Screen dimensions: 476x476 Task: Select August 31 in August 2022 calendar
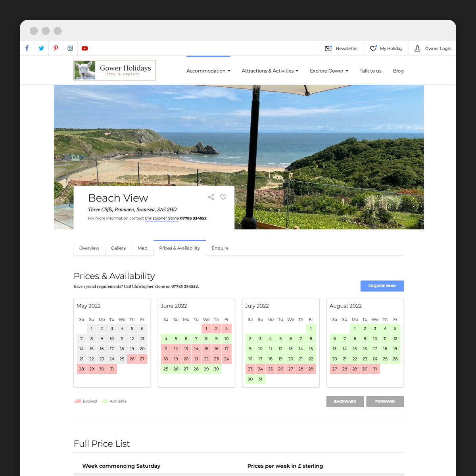pos(375,369)
